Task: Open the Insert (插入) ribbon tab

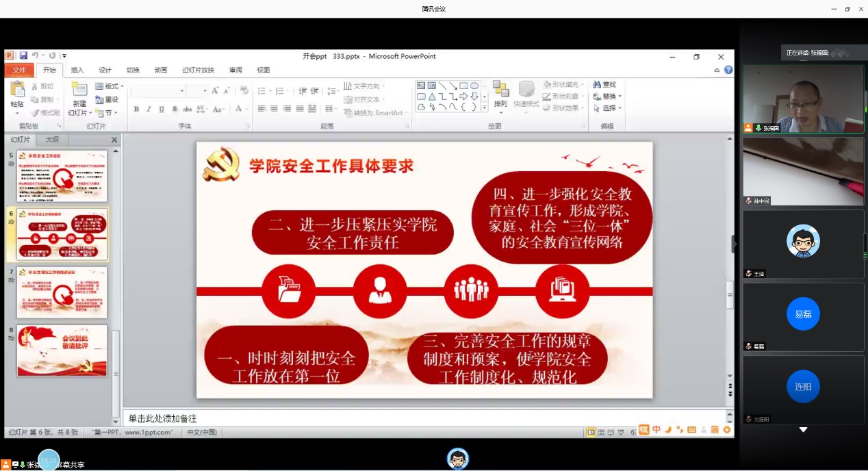Action: point(77,70)
